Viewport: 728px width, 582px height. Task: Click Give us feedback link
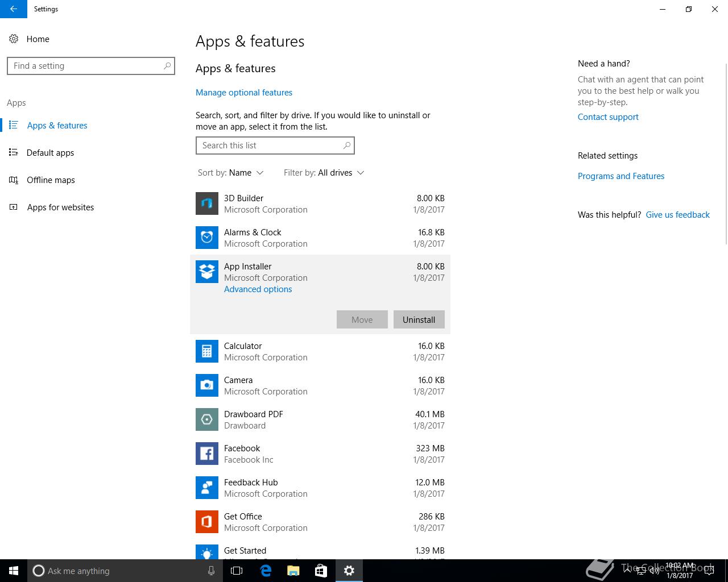click(677, 215)
